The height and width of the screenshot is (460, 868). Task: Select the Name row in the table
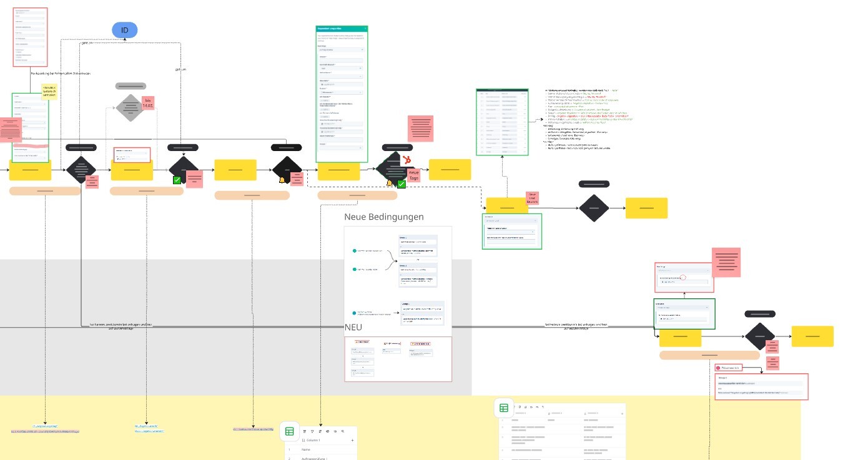[x=306, y=449]
